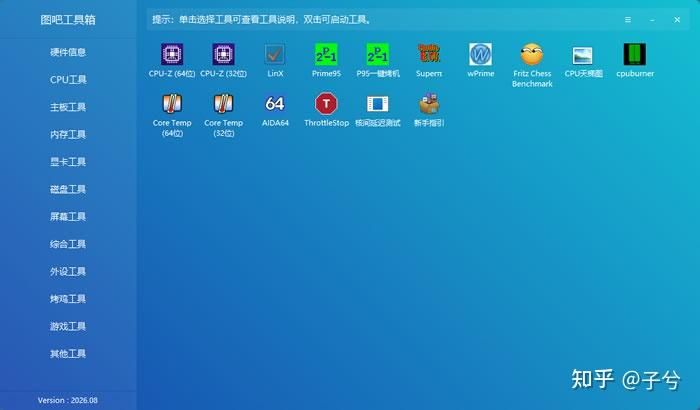Select the AIDA64 tool icon
The width and height of the screenshot is (700, 410).
pos(275,104)
